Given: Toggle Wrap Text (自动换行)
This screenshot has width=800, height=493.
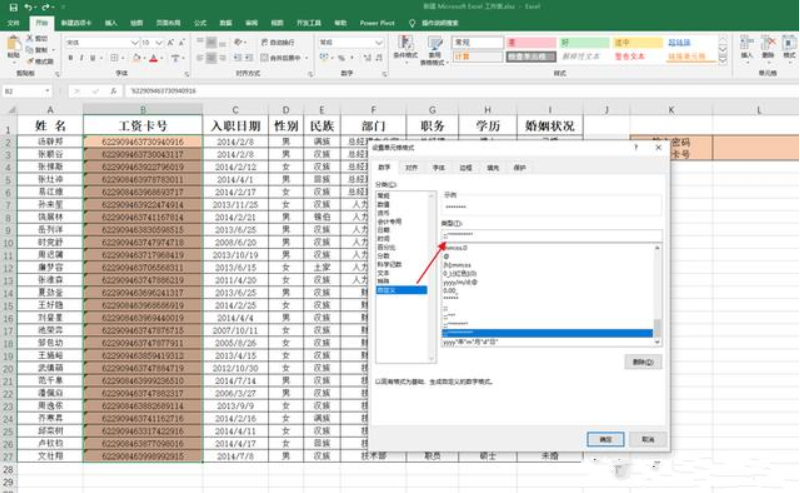Looking at the screenshot, I should [278, 42].
